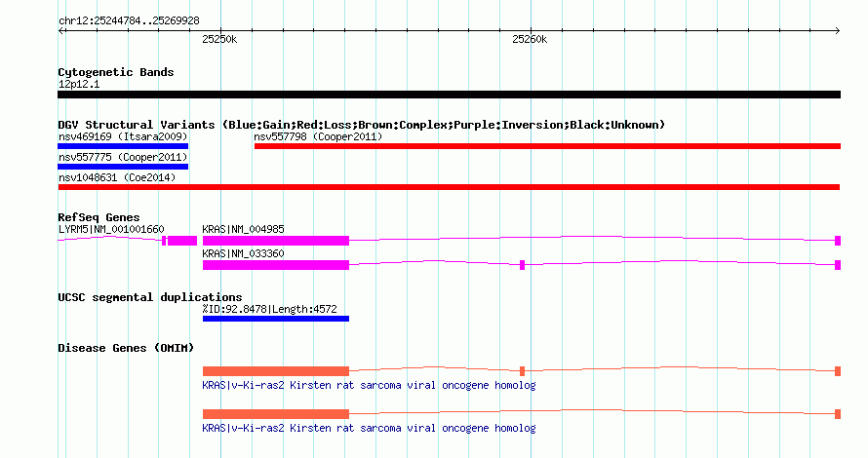Click the 25260k ruler tick label
This screenshot has width=868, height=458.
click(530, 39)
